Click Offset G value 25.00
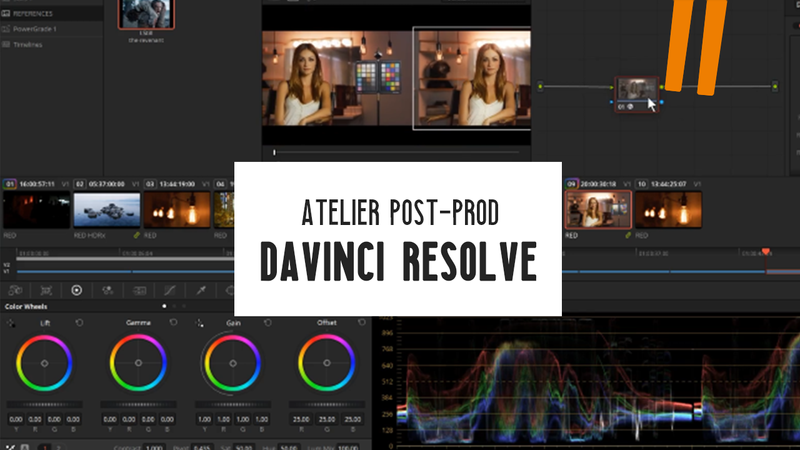 point(327,419)
